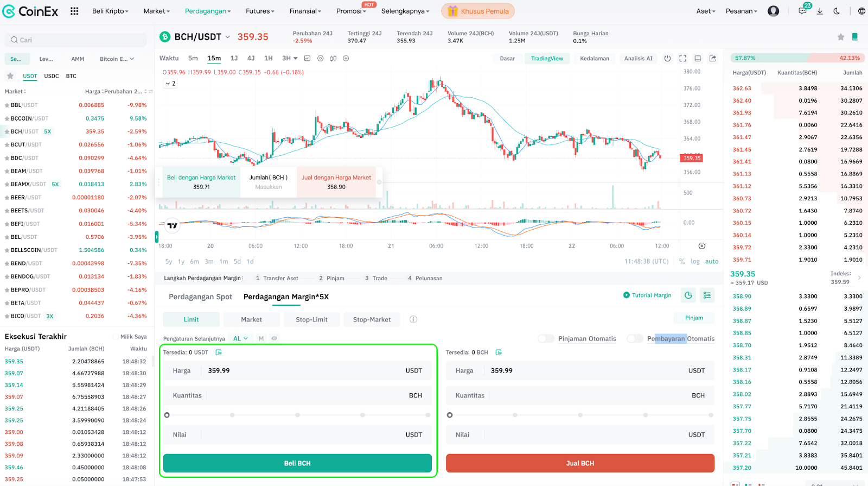Click the buy amount percentage slider handle

coord(167,415)
